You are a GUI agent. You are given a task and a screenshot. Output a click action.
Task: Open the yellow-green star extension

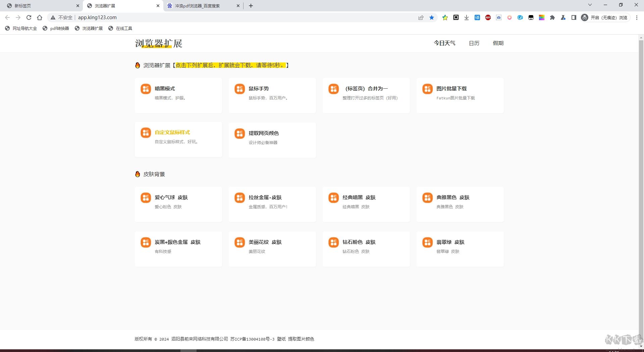(445, 17)
